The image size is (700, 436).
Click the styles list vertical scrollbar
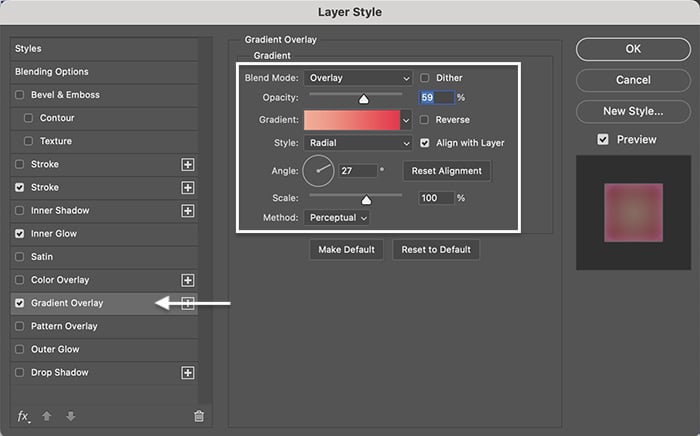[205, 221]
